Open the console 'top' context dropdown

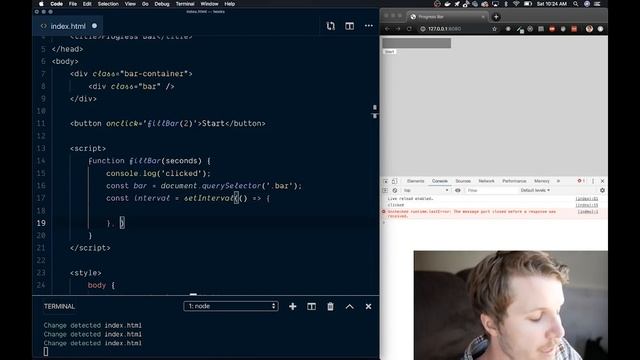coord(426,190)
